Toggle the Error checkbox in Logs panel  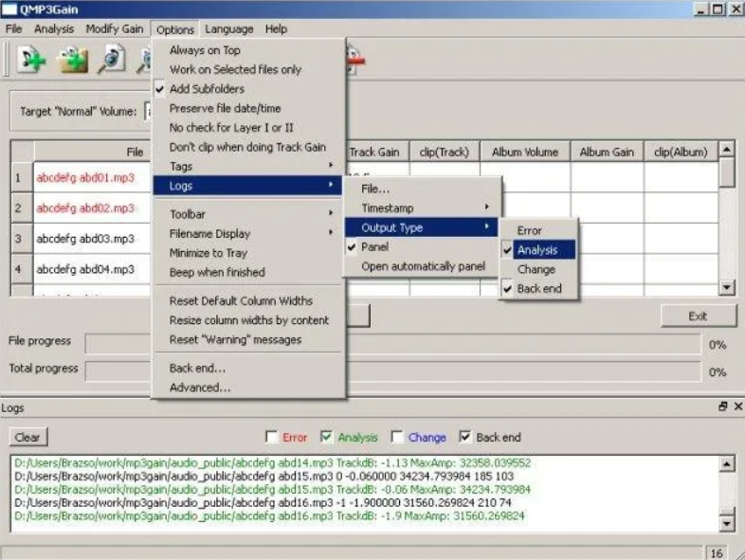272,437
